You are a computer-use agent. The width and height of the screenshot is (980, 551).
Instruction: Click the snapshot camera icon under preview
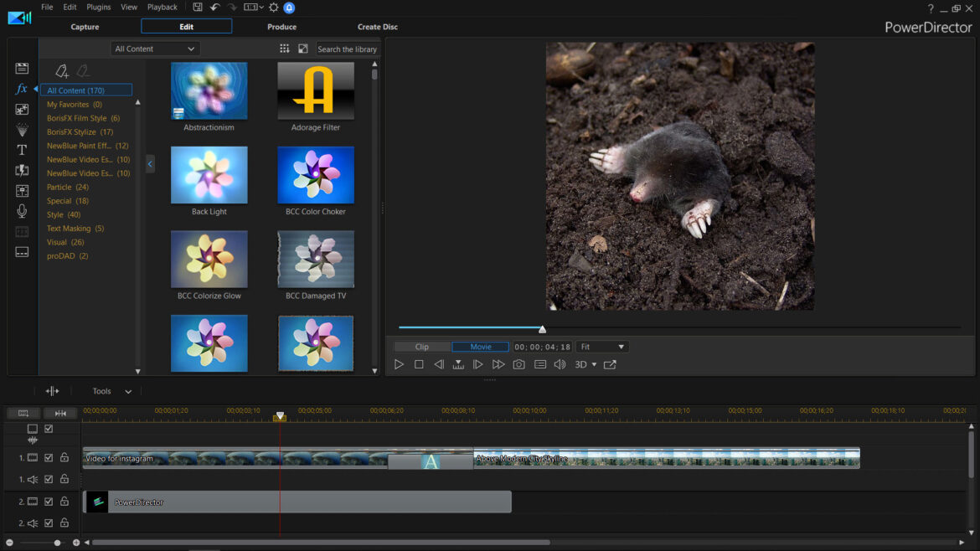(519, 363)
